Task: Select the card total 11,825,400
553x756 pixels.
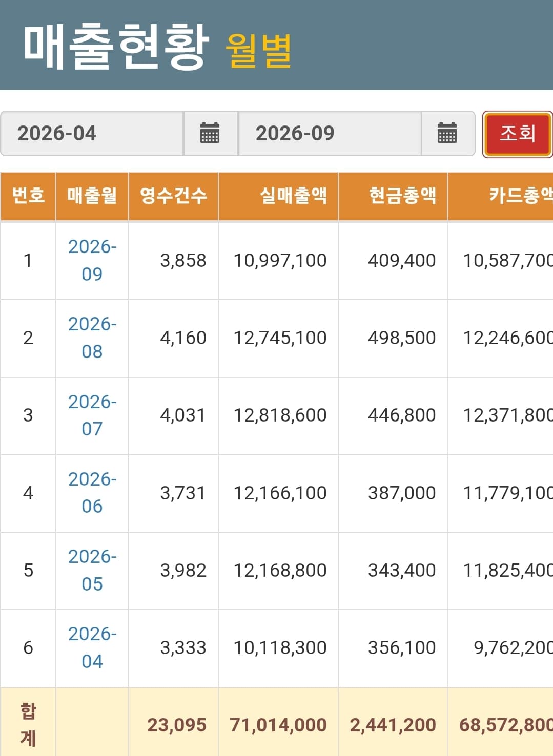Action: 508,571
